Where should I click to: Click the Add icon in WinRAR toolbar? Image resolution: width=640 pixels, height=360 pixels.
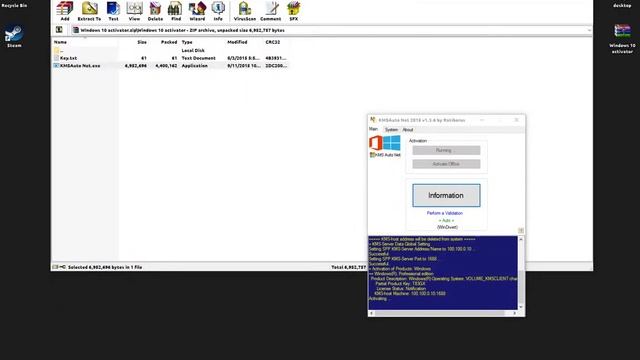click(x=64, y=11)
